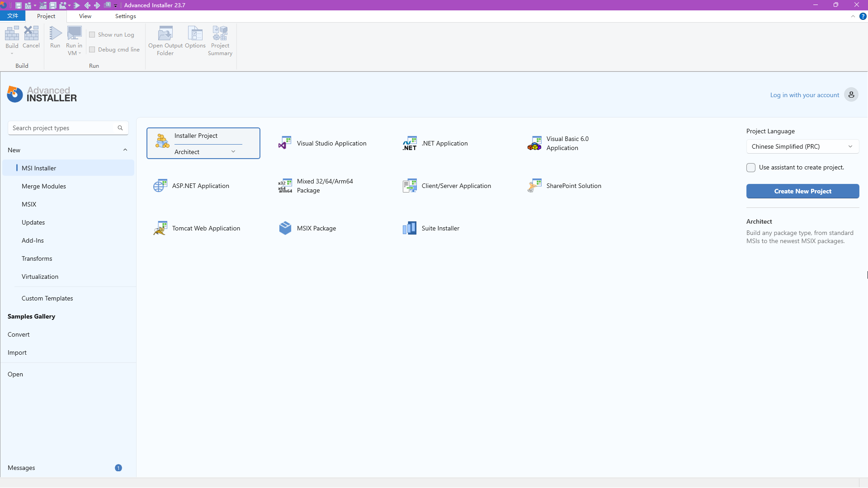Click the Save All icon in the title bar
Screen dimensions: 868x488
tap(53, 5)
